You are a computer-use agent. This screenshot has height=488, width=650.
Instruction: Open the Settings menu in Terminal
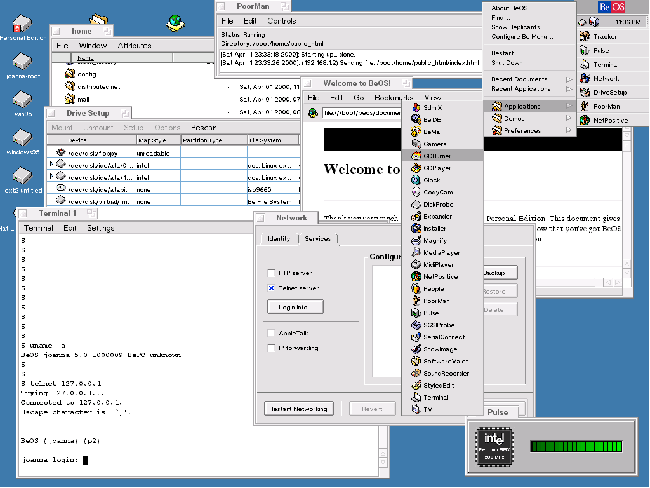click(101, 228)
